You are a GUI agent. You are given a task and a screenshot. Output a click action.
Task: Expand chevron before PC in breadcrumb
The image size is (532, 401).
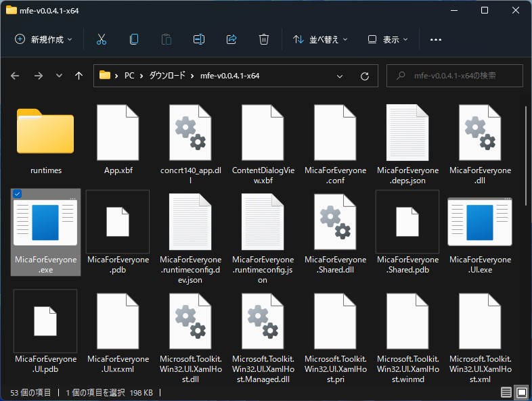coord(116,76)
